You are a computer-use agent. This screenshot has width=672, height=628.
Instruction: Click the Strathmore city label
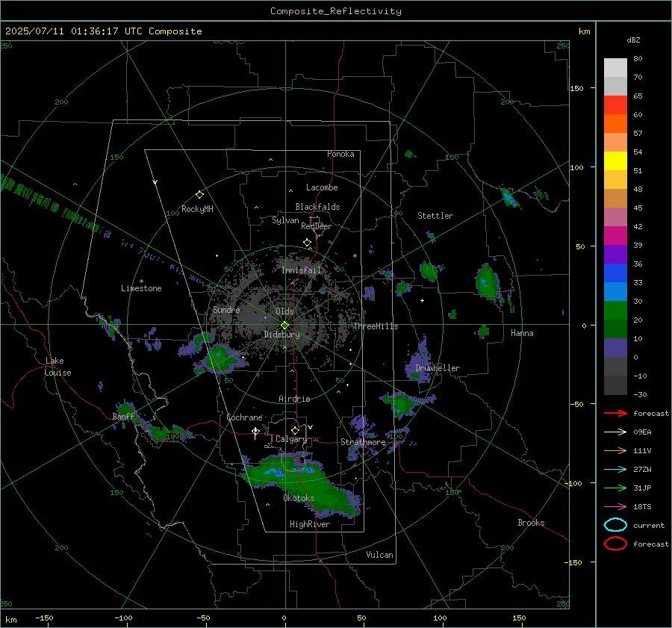click(x=363, y=442)
